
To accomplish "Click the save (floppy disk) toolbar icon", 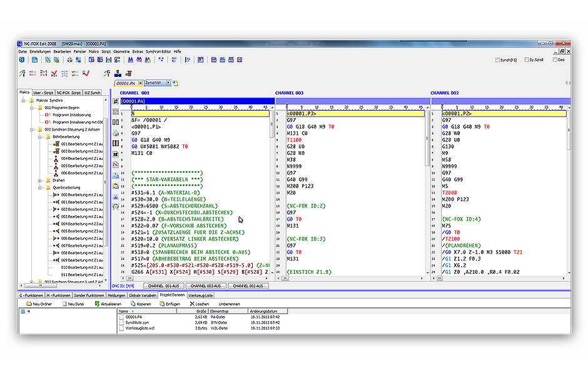I will click(x=108, y=60).
